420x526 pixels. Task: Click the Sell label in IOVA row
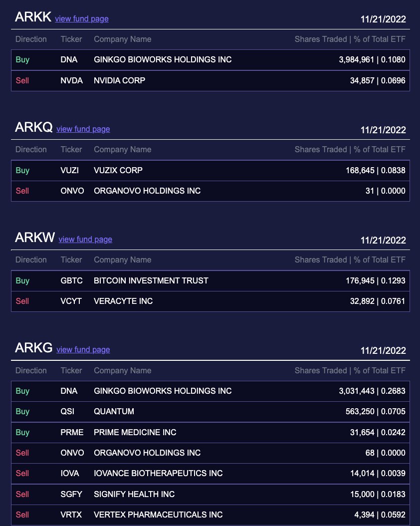pos(22,473)
